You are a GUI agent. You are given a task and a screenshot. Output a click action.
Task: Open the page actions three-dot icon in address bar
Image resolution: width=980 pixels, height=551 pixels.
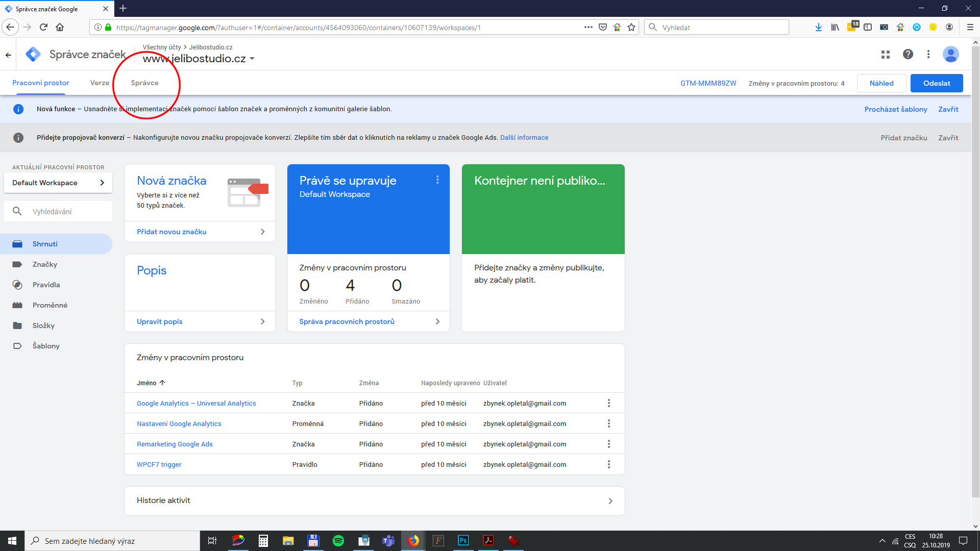tap(589, 28)
